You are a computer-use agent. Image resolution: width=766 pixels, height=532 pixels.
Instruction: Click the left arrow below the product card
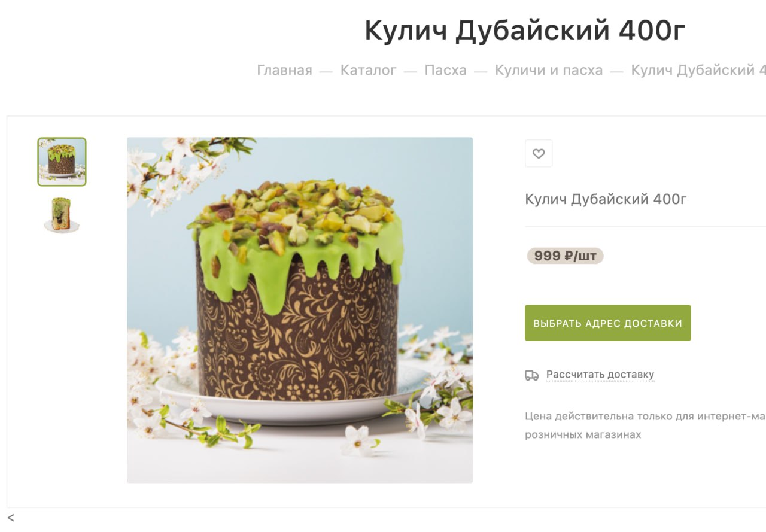click(11, 518)
